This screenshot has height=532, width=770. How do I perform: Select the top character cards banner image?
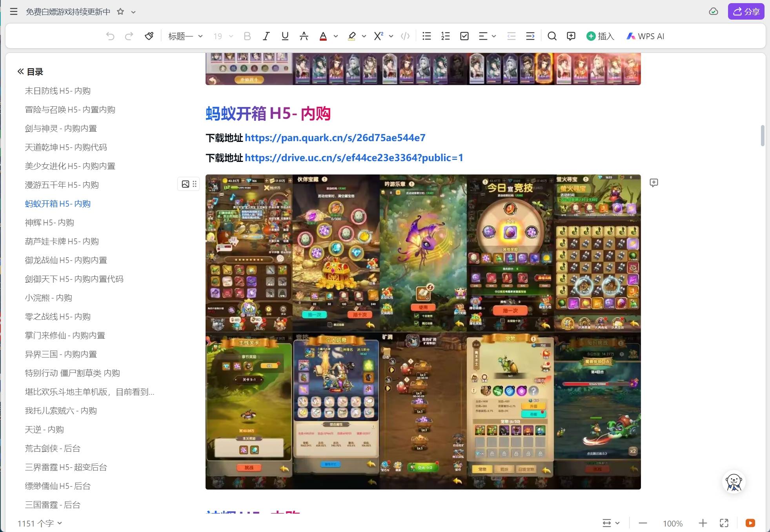[x=423, y=69]
